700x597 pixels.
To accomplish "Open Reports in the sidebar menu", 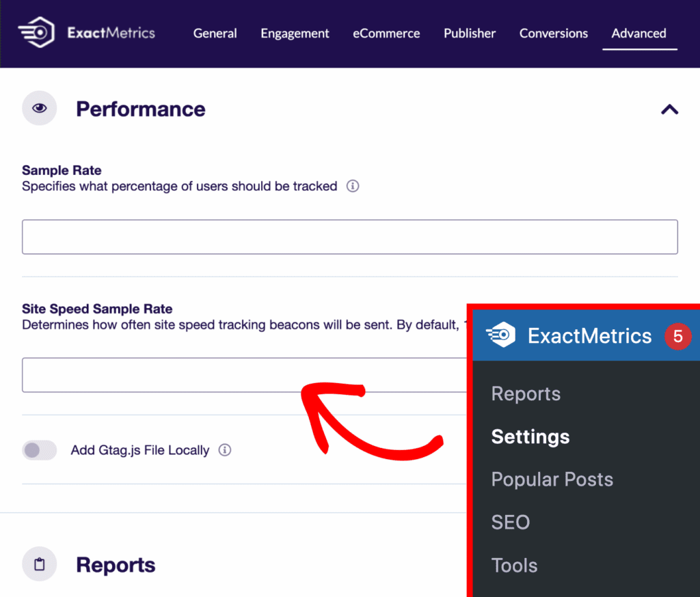I will (x=526, y=394).
